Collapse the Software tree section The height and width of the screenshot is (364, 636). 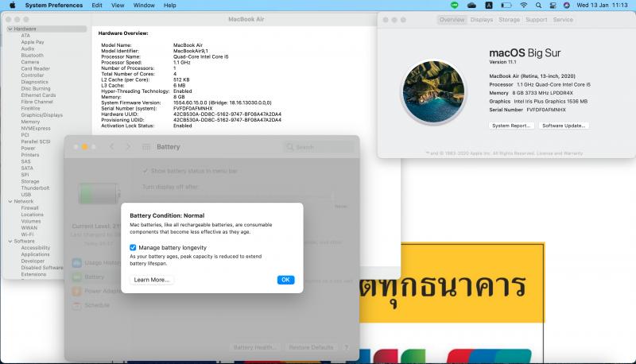coord(10,241)
